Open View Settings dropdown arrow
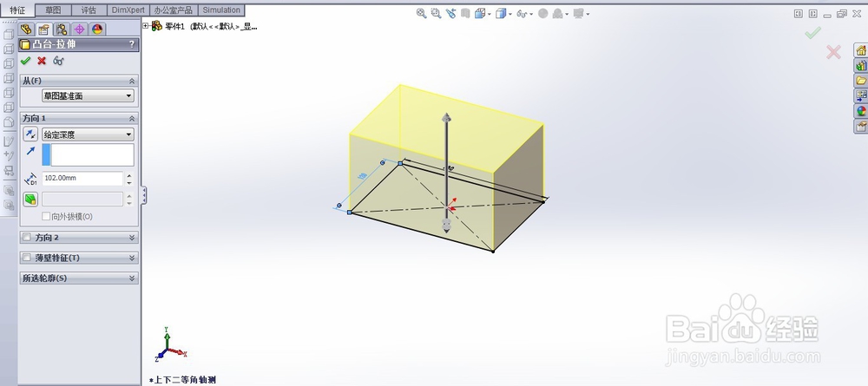This screenshot has height=386, width=868. [x=588, y=14]
